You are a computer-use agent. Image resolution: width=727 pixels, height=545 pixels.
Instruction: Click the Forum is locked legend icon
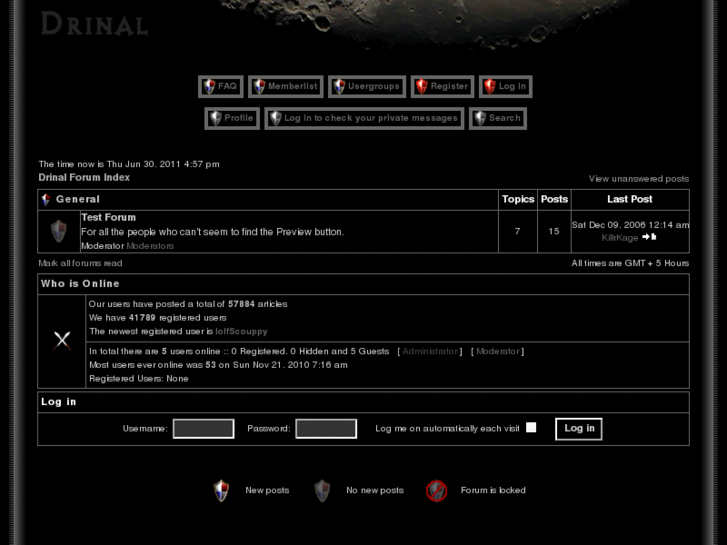coord(436,491)
